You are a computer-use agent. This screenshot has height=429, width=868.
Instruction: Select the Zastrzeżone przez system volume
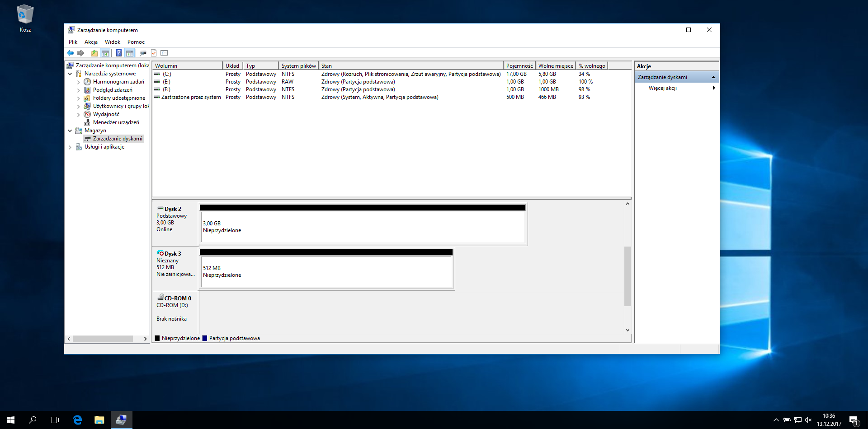[x=191, y=97]
